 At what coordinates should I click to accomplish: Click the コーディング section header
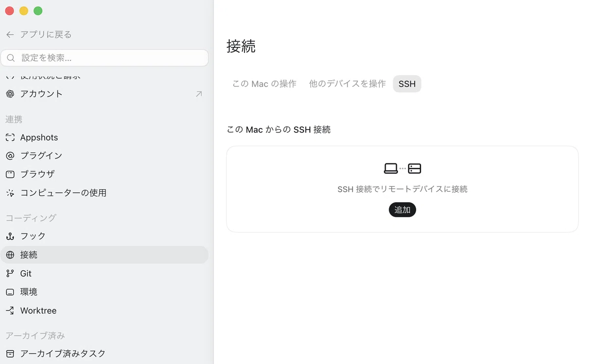pos(31,218)
